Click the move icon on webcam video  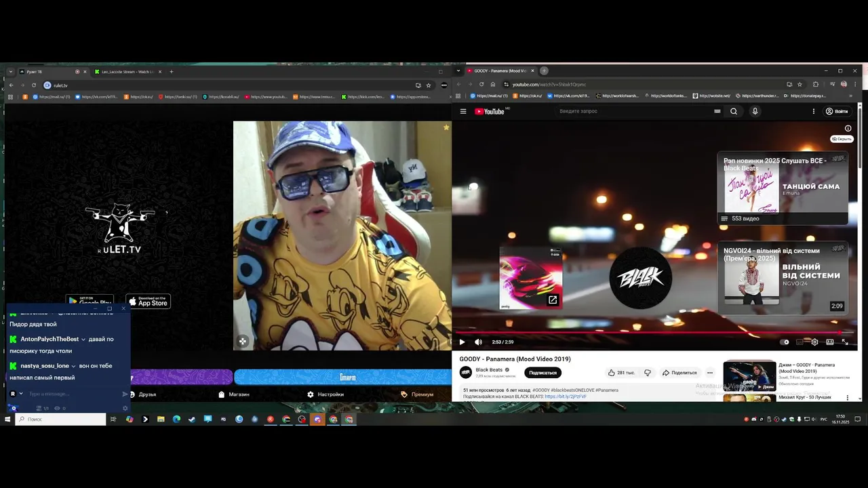coord(243,342)
